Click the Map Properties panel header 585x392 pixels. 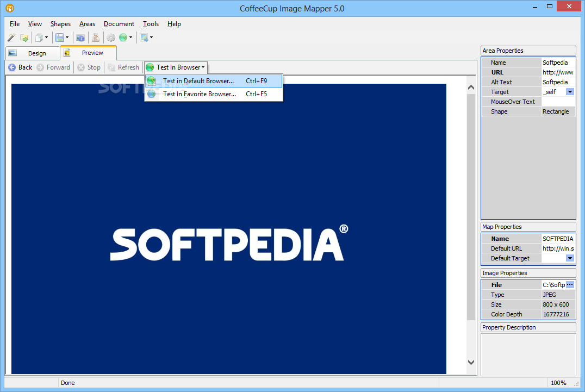tap(528, 227)
